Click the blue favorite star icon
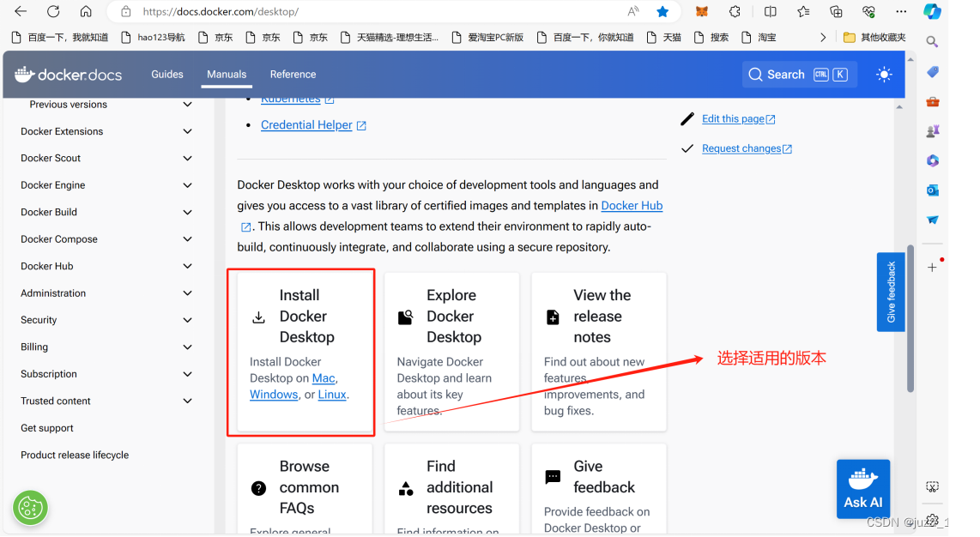The height and width of the screenshot is (537, 980). [662, 11]
